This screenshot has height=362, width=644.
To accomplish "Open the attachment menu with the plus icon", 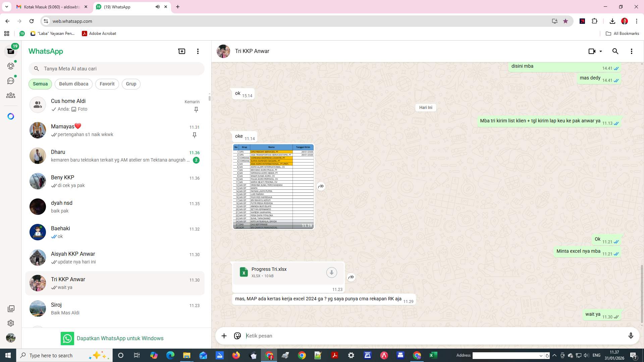I will [x=224, y=336].
